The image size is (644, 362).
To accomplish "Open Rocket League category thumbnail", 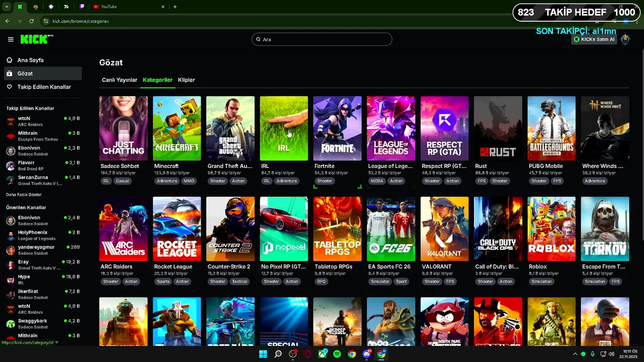I will 177,229.
